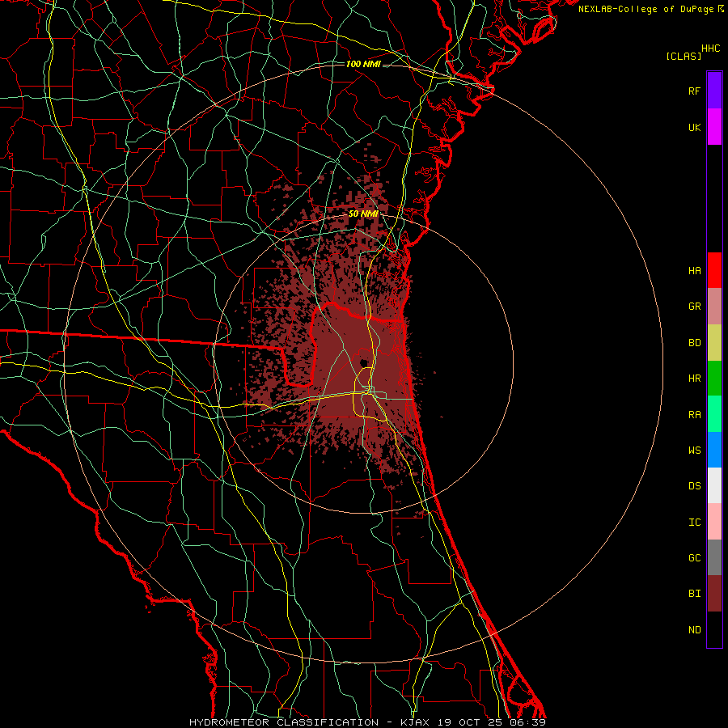
Task: Click the RA mint-green legend swatch
Action: 714,414
